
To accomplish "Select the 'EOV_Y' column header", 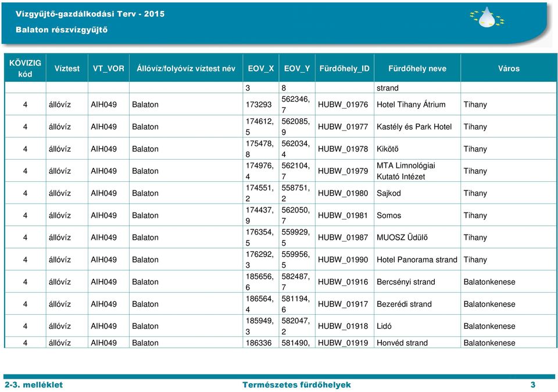I will pyautogui.click(x=297, y=69).
